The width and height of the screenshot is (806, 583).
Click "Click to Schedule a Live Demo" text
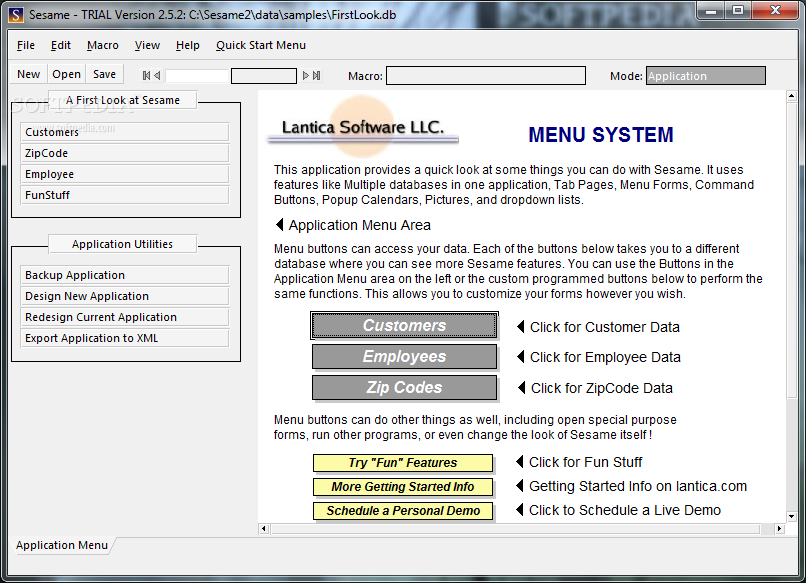pos(625,511)
